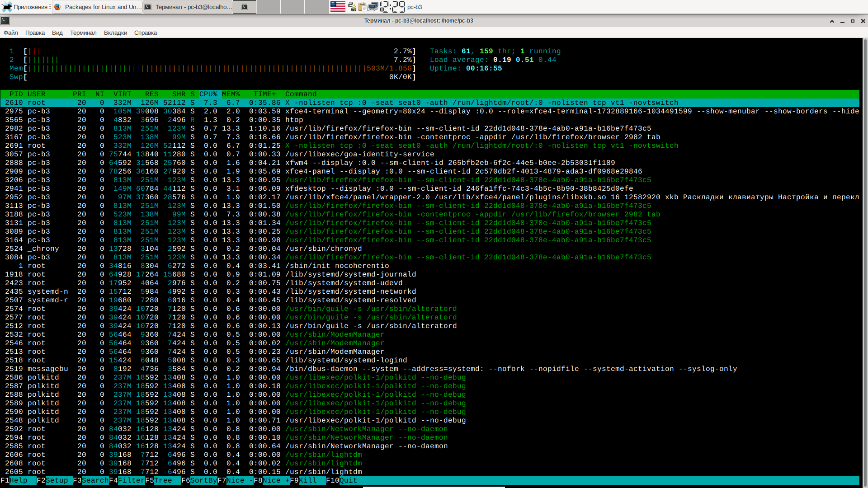Select the third workspace in the pager

[x=292, y=7]
